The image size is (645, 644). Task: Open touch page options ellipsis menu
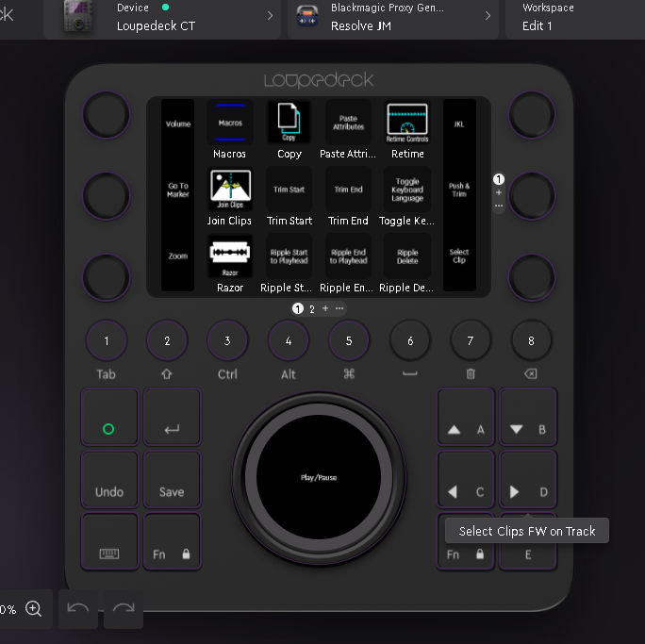(339, 308)
